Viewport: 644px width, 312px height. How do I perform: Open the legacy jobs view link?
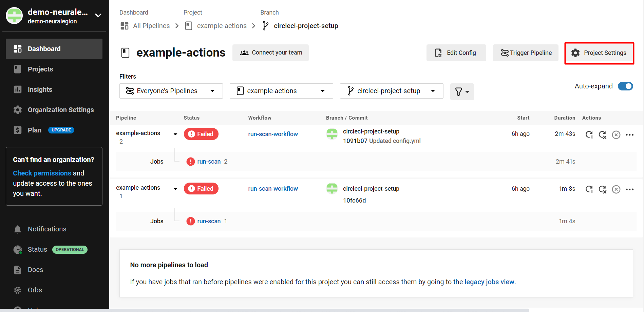[489, 282]
